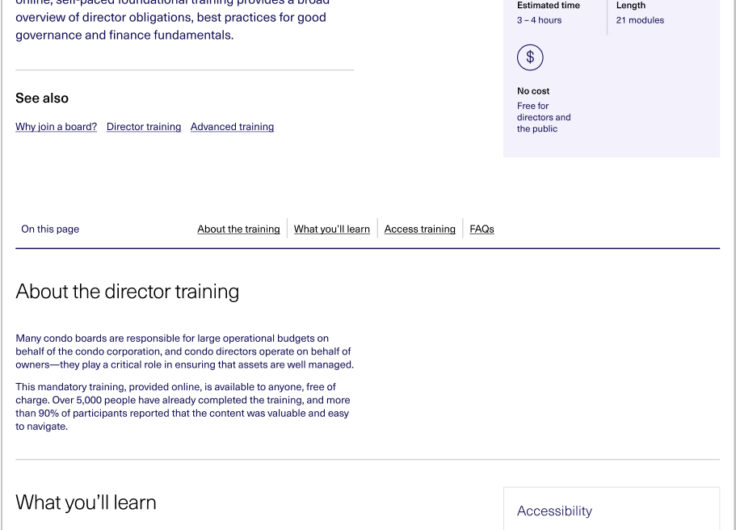Image resolution: width=736 pixels, height=530 pixels.
Task: Click the paragraph starting 'This mandatory training'
Action: click(183, 407)
